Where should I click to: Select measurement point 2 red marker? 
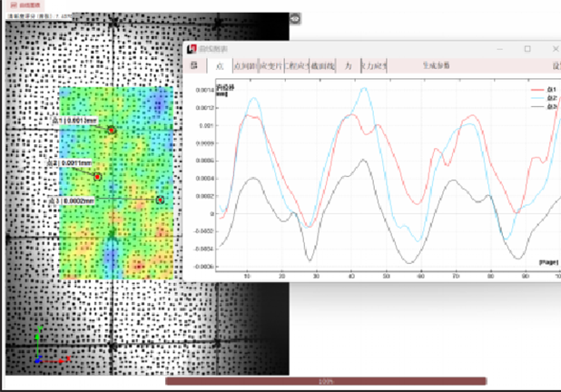97,177
